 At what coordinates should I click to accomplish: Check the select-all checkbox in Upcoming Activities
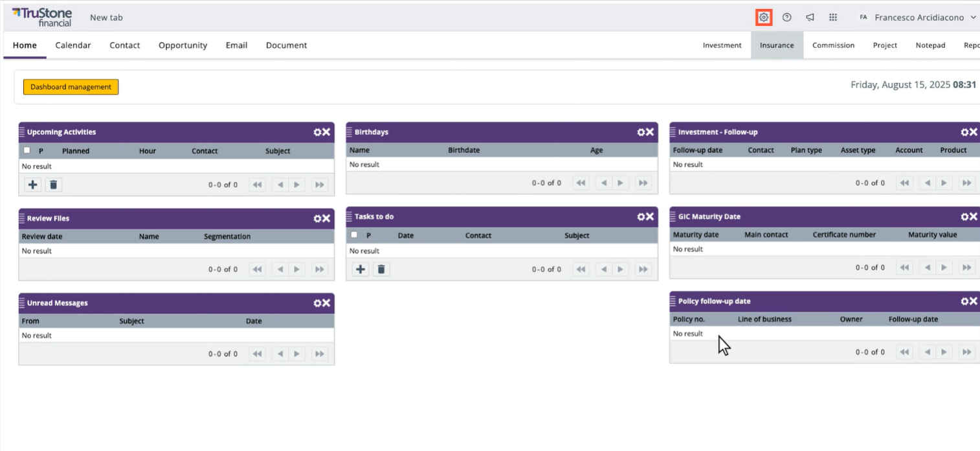coord(27,150)
